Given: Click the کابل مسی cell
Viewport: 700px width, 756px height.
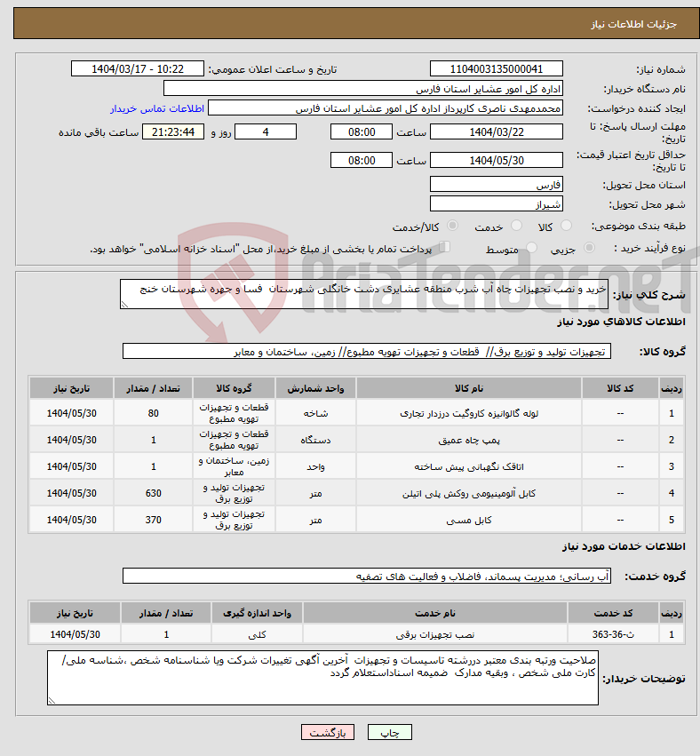Looking at the screenshot, I should click(469, 520).
